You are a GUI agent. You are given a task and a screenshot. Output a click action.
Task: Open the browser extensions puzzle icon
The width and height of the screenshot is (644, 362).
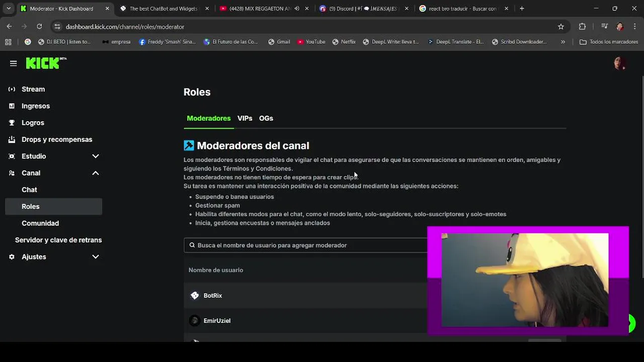tap(582, 27)
